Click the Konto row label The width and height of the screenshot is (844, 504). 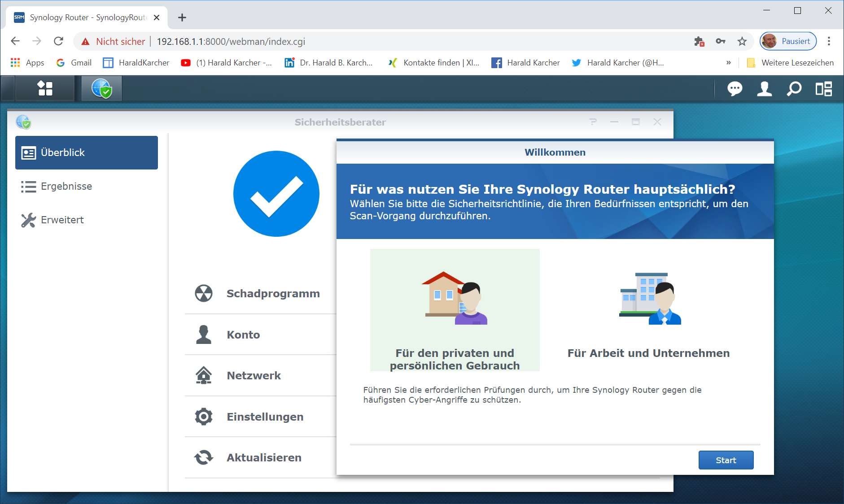[x=243, y=335]
